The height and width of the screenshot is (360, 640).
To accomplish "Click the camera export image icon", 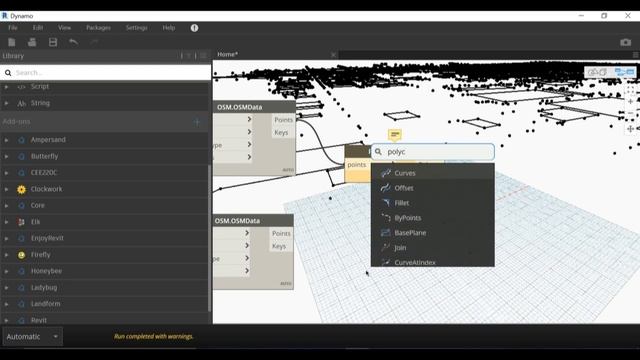I will pyautogui.click(x=625, y=42).
